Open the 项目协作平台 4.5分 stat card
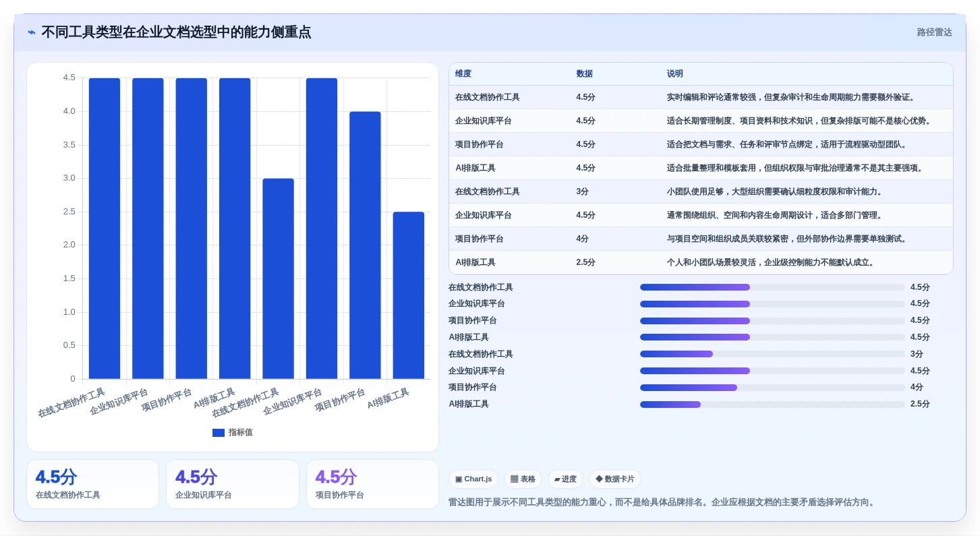The width and height of the screenshot is (980, 536). [x=372, y=484]
